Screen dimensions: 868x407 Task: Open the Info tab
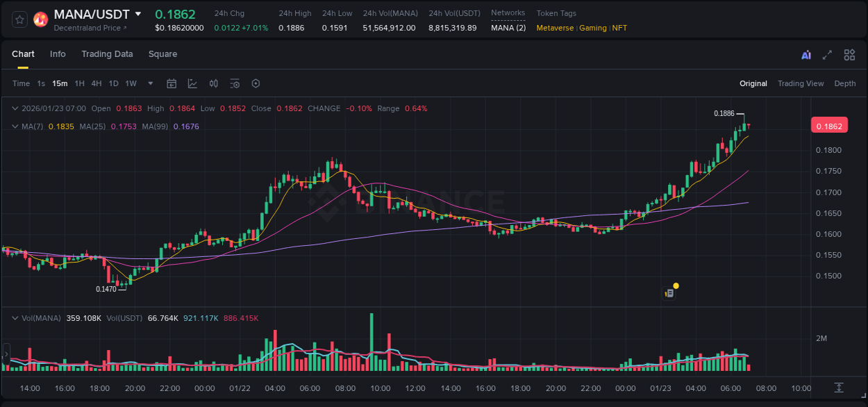(58, 54)
